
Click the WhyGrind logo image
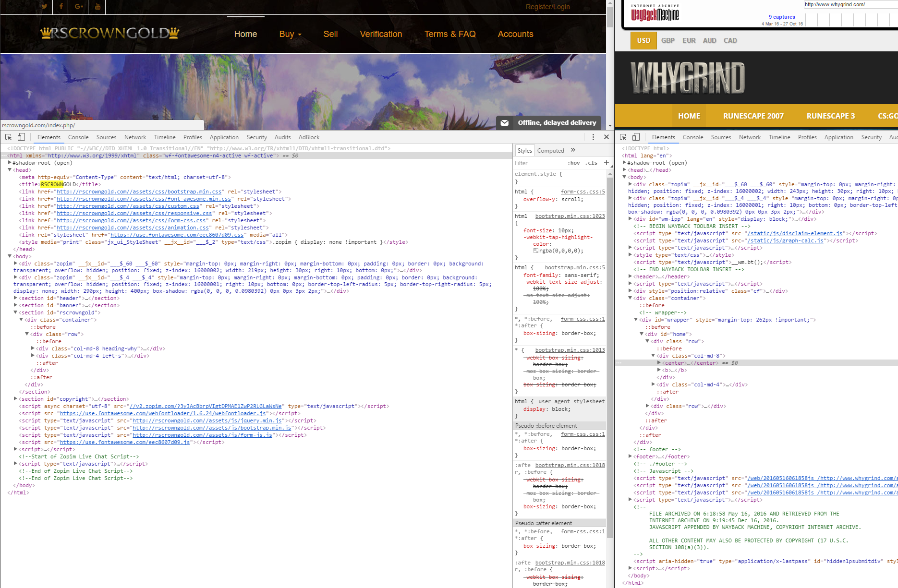pyautogui.click(x=688, y=78)
